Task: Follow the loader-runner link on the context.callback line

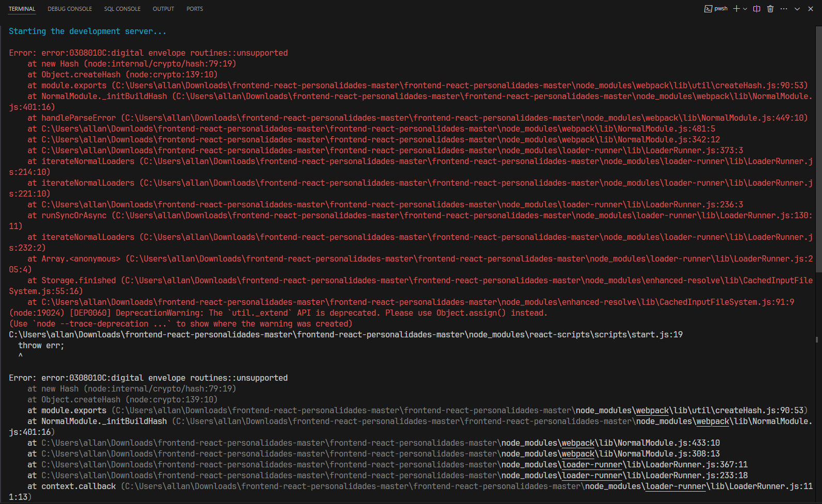Action: (675, 486)
